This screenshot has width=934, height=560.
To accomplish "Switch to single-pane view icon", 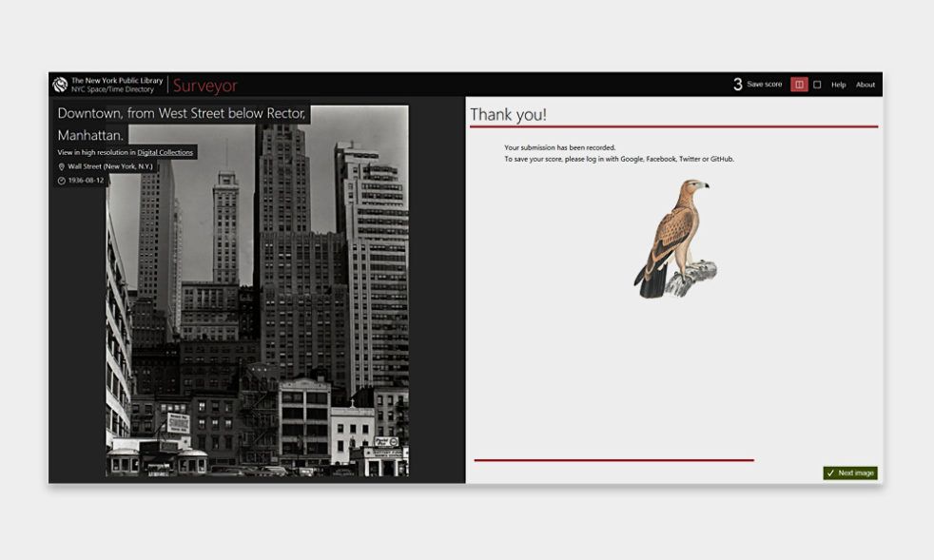I will (x=817, y=85).
